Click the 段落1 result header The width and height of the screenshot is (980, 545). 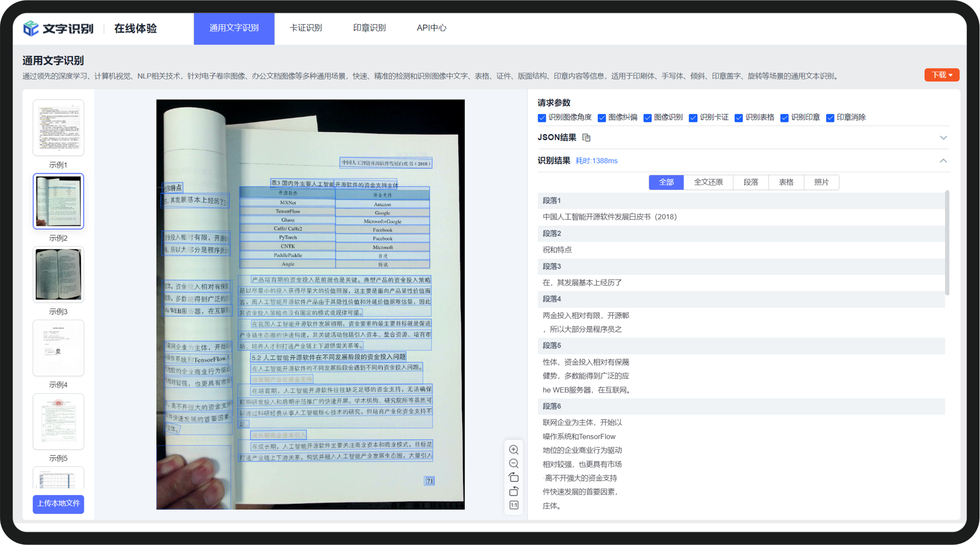click(741, 200)
